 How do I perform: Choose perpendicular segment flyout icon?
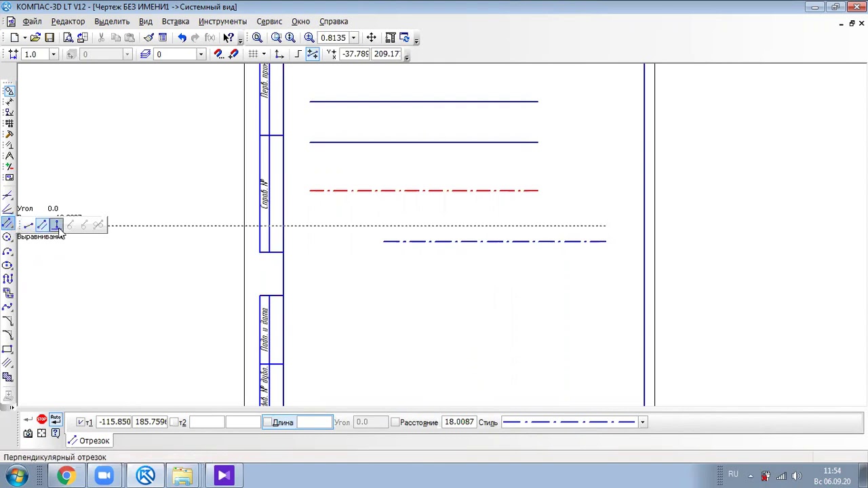point(56,224)
